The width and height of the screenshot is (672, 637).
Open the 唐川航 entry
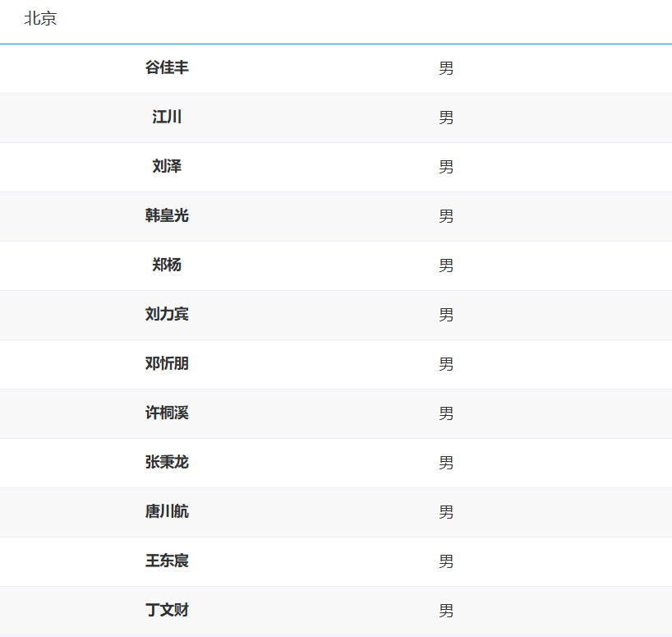tap(167, 511)
